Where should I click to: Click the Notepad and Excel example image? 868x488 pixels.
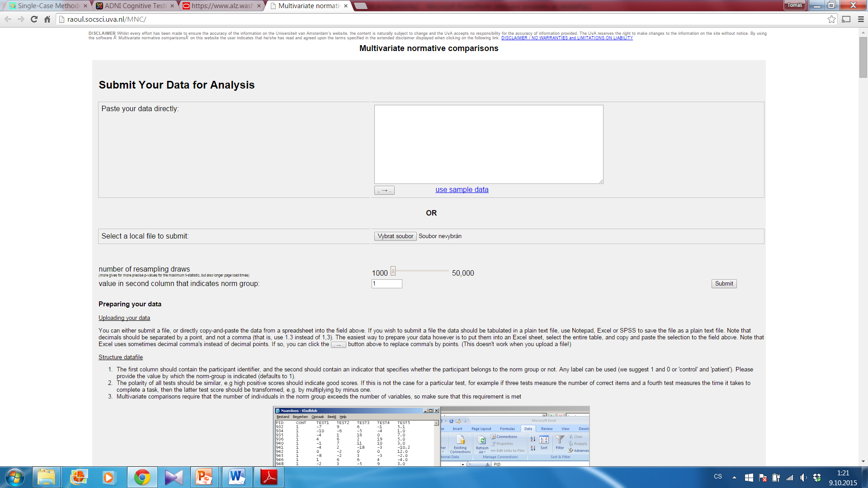pos(431,436)
